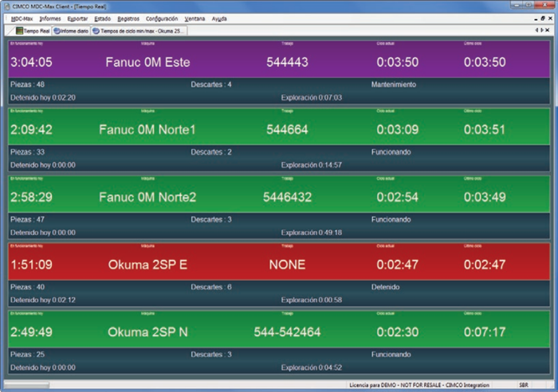558x392 pixels.
Task: Click last cycle time 0:03:51
Action: (485, 130)
